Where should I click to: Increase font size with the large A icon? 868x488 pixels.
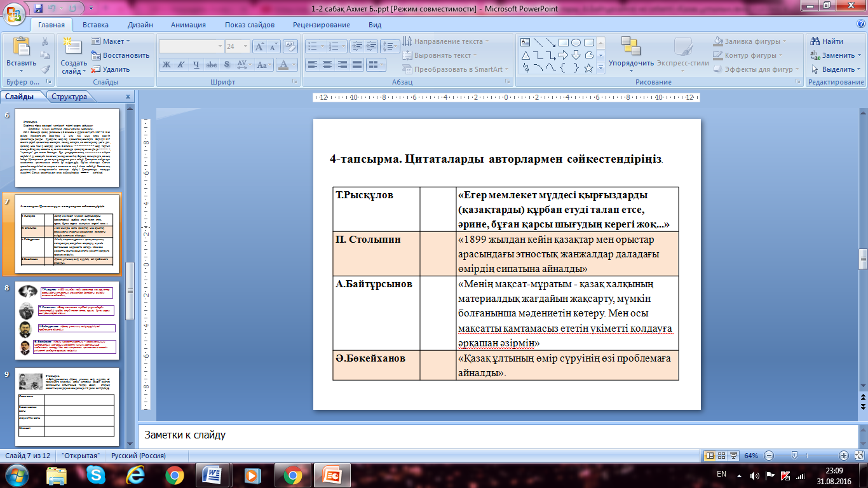click(x=259, y=46)
